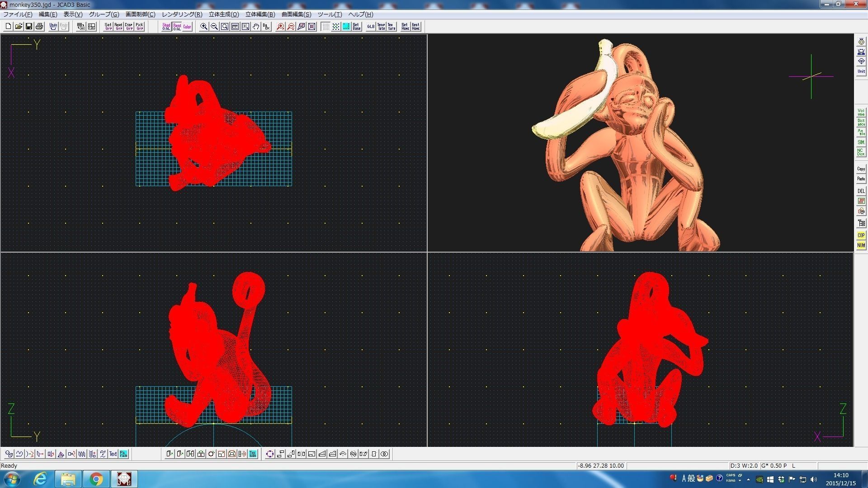
Task: Click the magenta Color toolbar button
Action: [x=187, y=27]
